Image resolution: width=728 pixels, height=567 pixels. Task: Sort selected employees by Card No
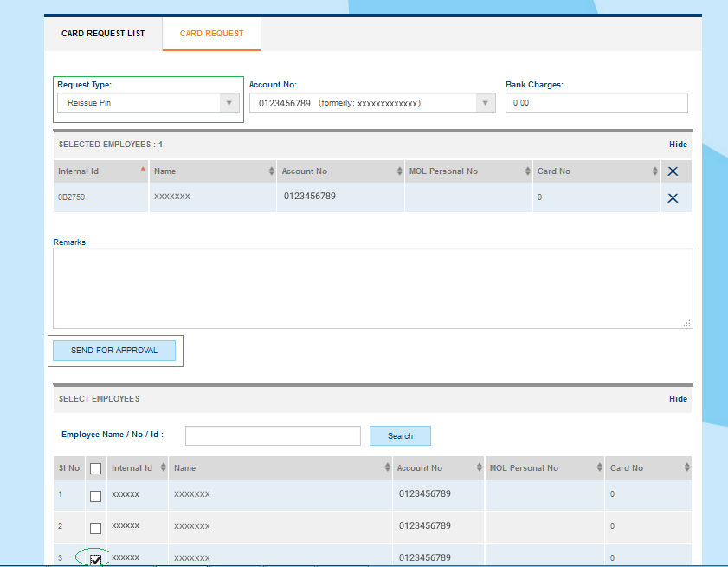[596, 171]
